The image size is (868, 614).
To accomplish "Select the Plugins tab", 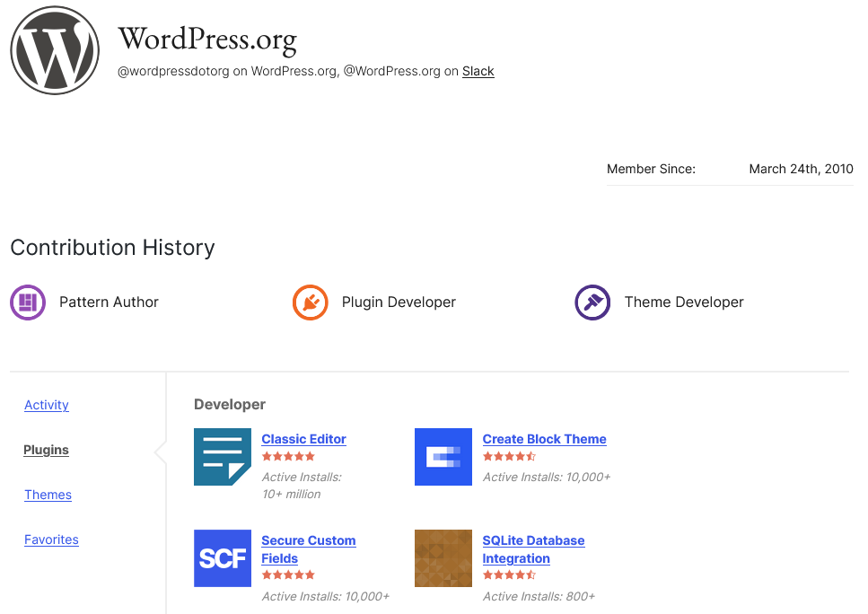I will pyautogui.click(x=46, y=450).
